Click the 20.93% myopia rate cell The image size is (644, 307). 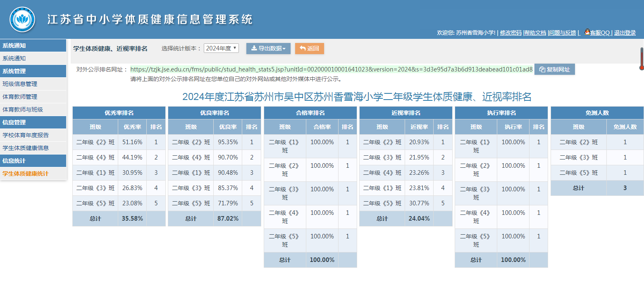click(x=419, y=142)
